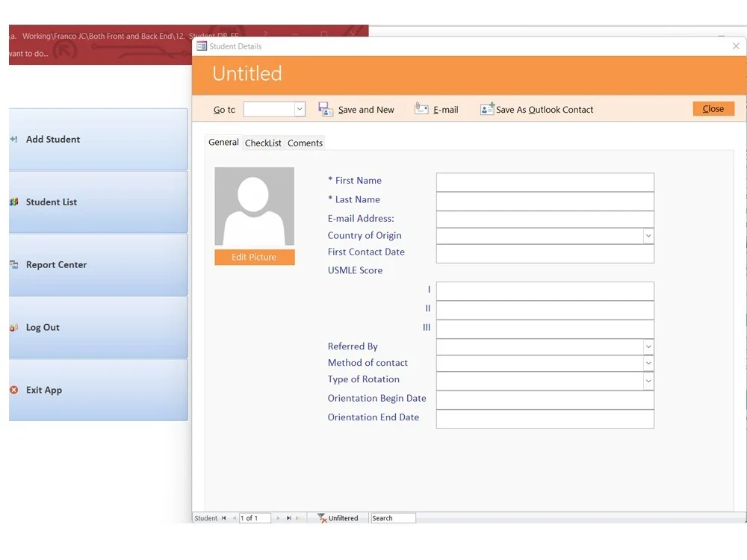Open the Add Student menu button
This screenshot has height=560, width=747.
click(98, 139)
